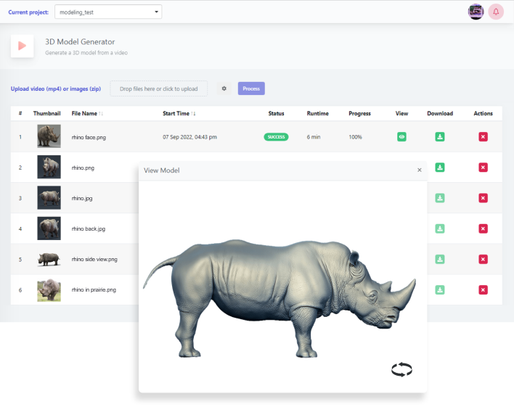This screenshot has width=514, height=420.
Task: Download the rhino in prairie.png model
Action: pyautogui.click(x=440, y=289)
